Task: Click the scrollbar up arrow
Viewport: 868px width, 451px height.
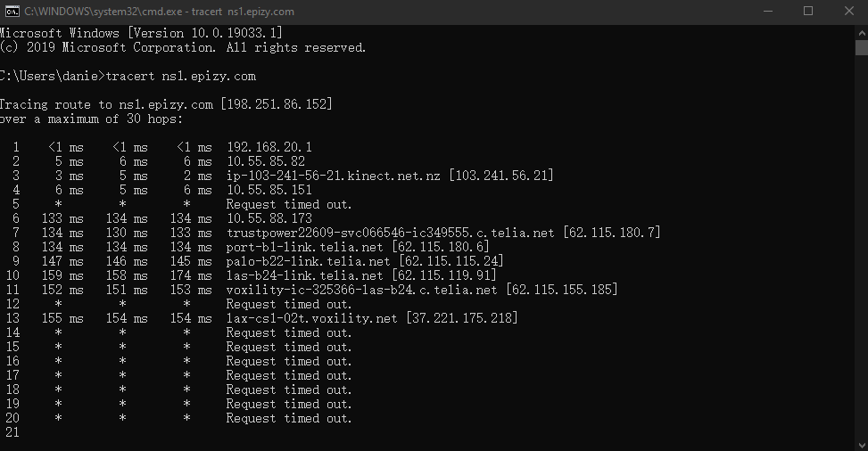Action: 862,33
